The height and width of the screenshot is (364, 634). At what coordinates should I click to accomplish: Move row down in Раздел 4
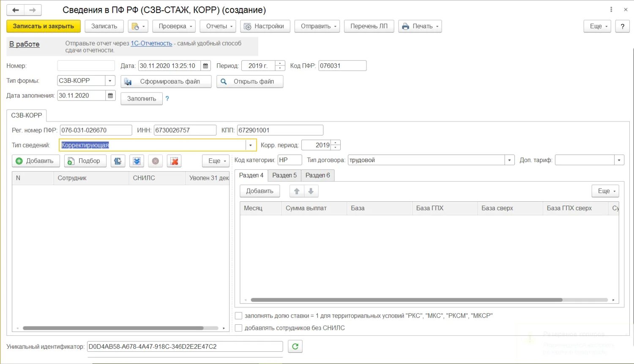(311, 191)
